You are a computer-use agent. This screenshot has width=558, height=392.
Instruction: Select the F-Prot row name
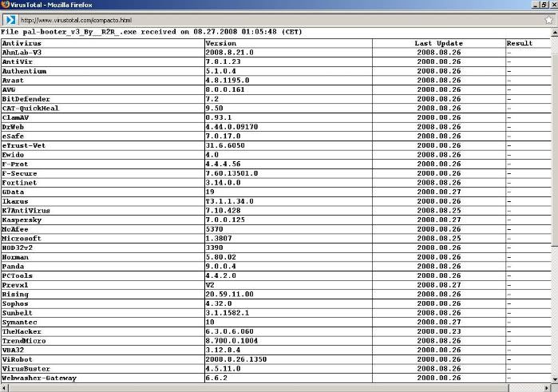[x=15, y=164]
